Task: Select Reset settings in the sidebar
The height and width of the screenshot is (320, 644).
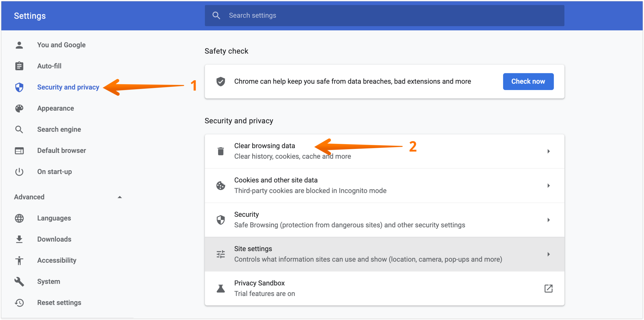Action: pyautogui.click(x=59, y=303)
